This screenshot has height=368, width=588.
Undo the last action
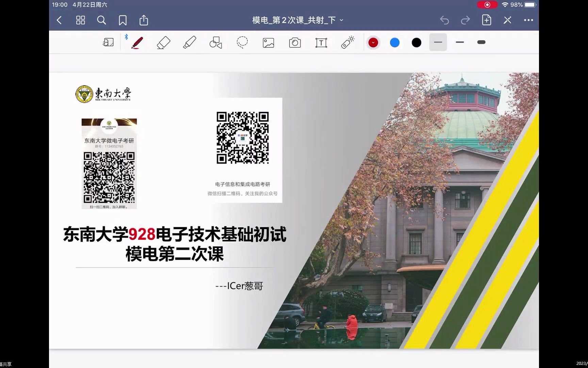(x=445, y=20)
